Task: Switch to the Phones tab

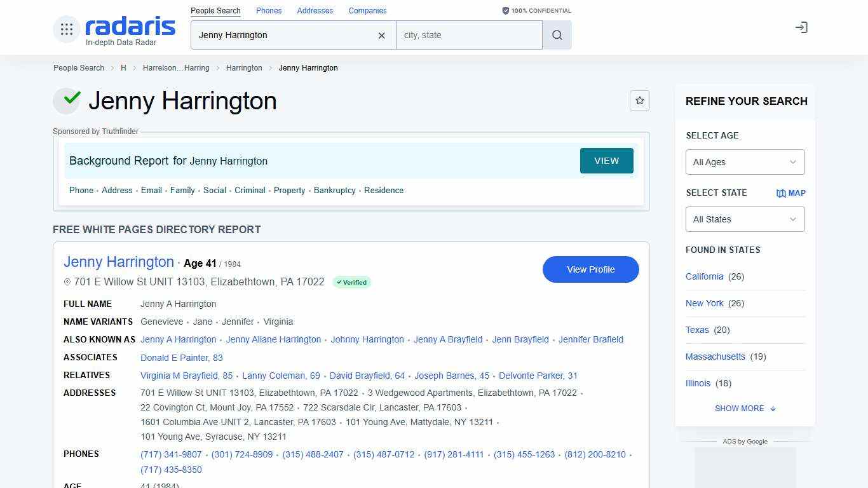Action: click(268, 10)
